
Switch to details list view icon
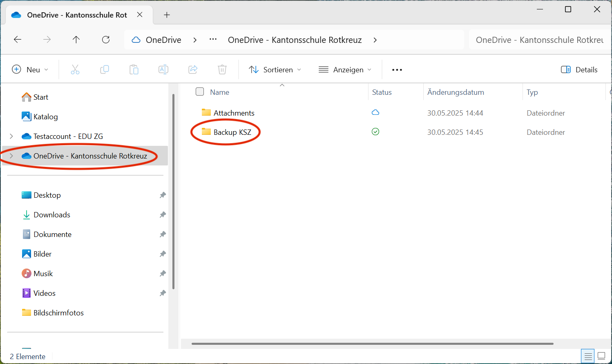588,356
